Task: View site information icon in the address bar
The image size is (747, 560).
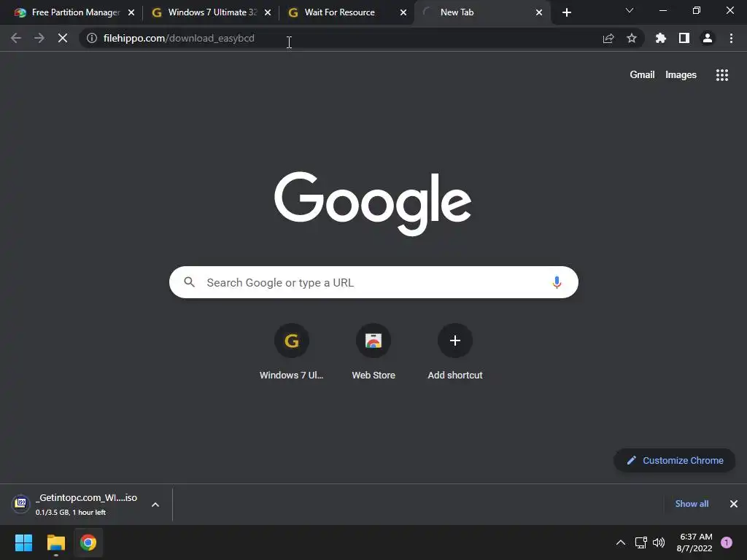Action: click(92, 38)
